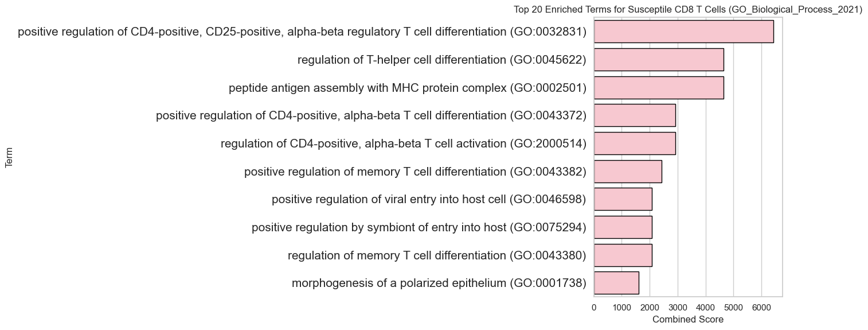
Task: Select the symbiont entry into host bar
Action: pos(623,227)
